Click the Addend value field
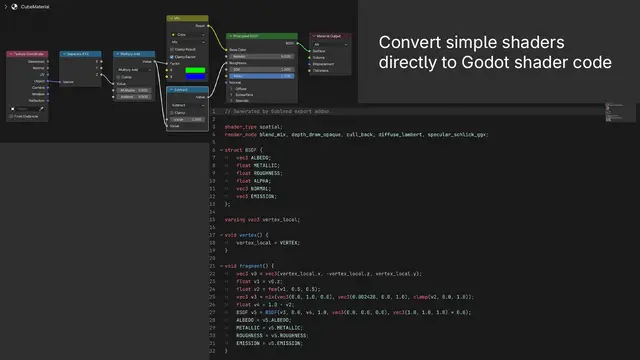Screen dimensions: 640x360 [x=134, y=97]
